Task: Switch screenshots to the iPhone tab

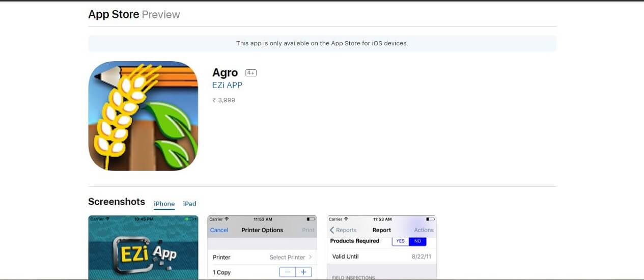Action: pyautogui.click(x=164, y=204)
